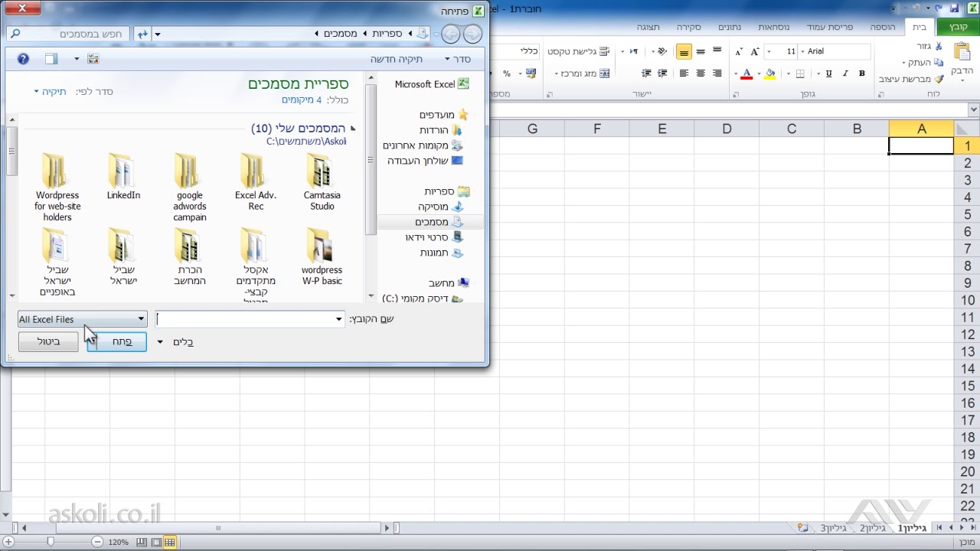Expand the arrange-by folder dropdown
Image resolution: width=980 pixels, height=551 pixels.
point(52,92)
